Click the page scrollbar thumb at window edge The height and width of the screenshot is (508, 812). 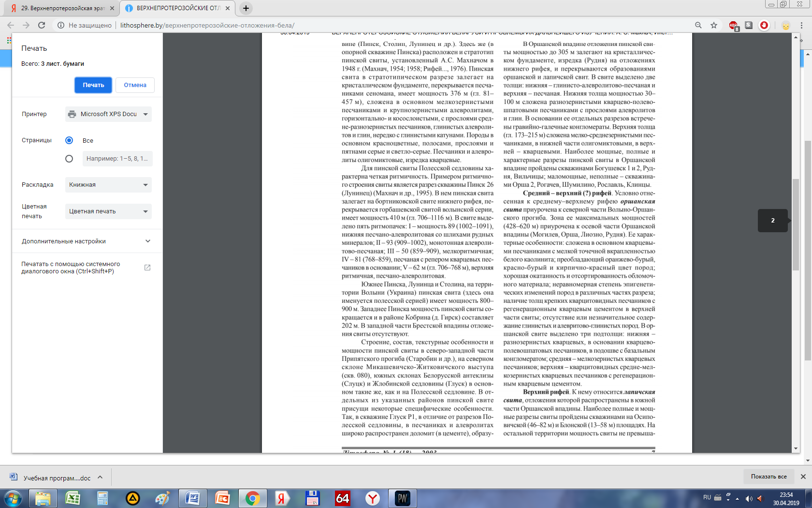[808, 251]
